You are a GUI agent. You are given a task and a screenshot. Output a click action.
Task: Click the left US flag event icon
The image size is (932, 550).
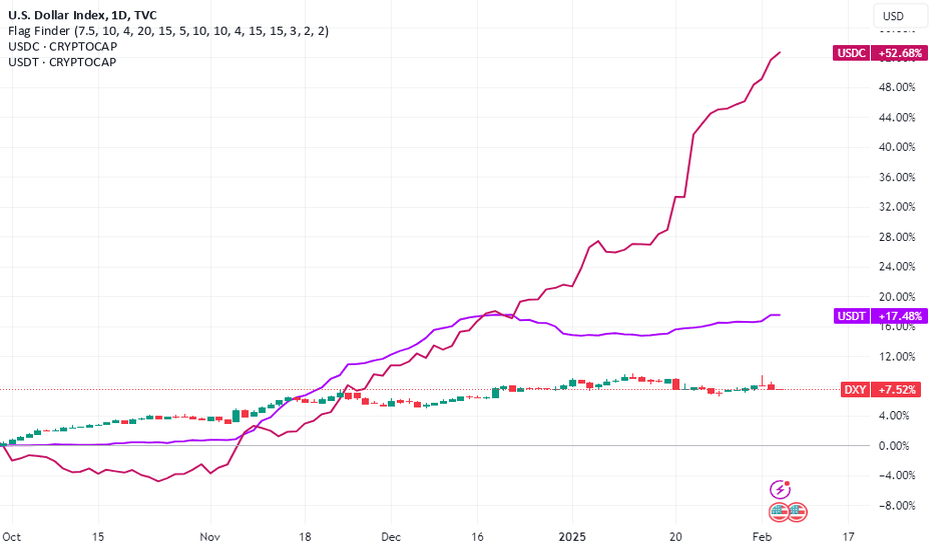[x=779, y=511]
